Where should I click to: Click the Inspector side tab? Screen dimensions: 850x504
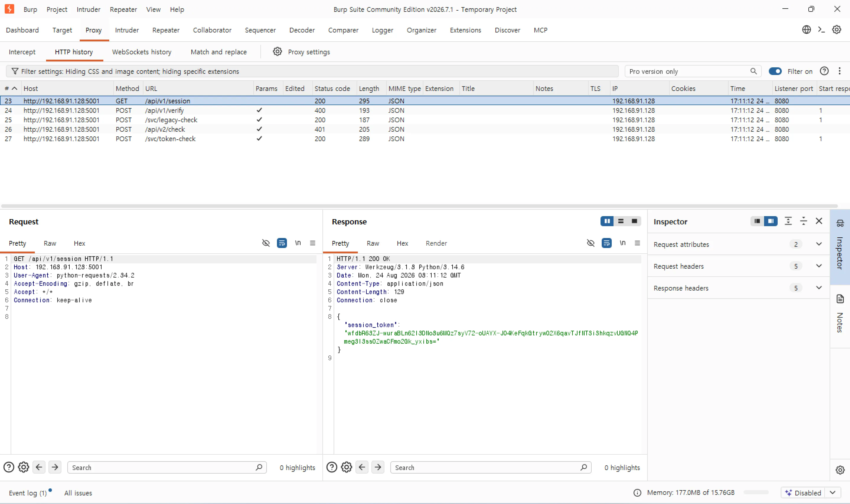pyautogui.click(x=840, y=247)
